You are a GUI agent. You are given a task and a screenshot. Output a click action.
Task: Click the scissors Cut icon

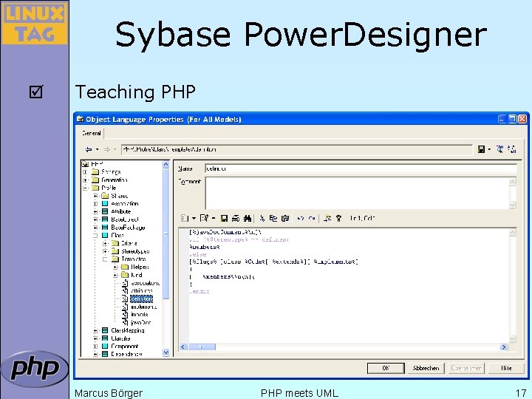point(262,218)
